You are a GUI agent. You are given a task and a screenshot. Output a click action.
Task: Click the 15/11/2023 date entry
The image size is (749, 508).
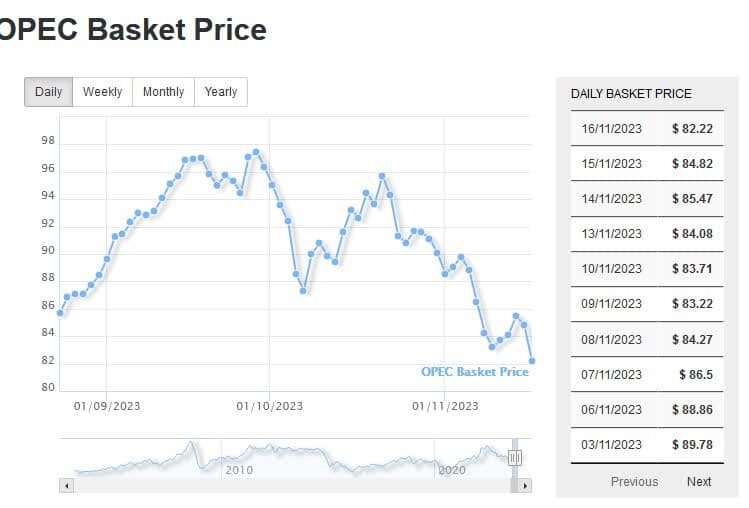[611, 163]
